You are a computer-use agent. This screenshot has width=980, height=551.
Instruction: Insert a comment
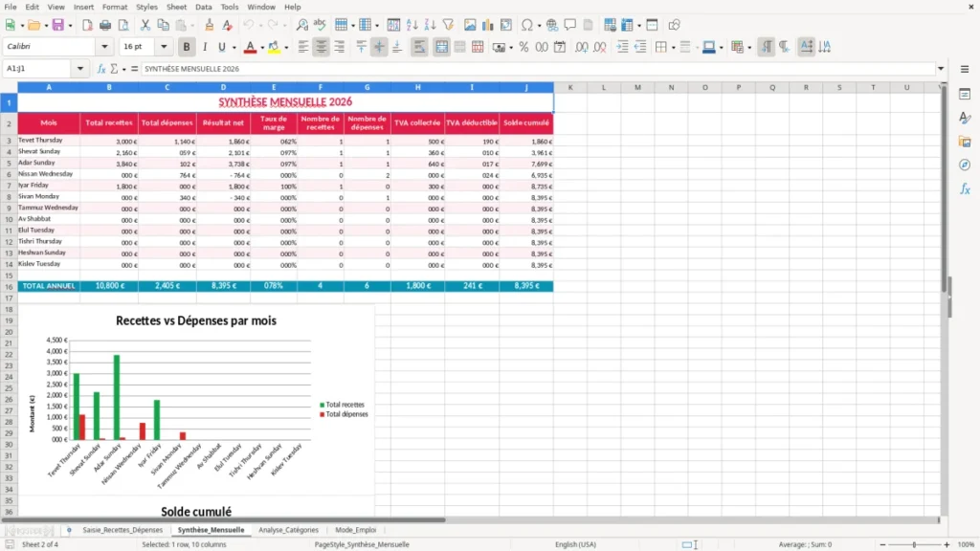click(x=570, y=25)
